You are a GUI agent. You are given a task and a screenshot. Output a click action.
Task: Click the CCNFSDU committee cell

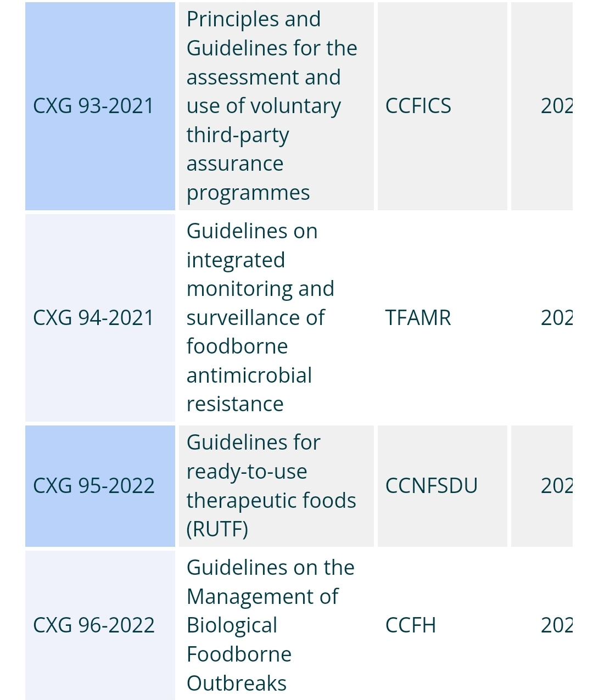pyautogui.click(x=432, y=486)
